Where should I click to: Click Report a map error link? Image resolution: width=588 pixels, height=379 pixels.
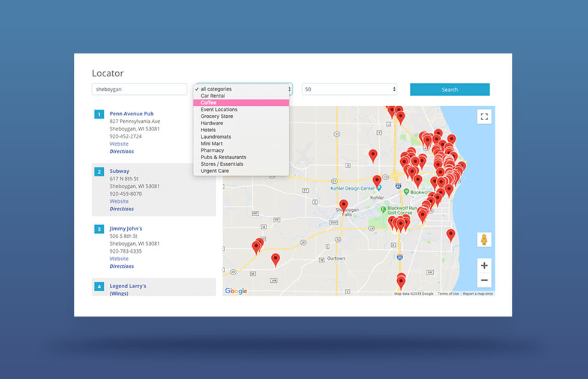[x=478, y=294]
